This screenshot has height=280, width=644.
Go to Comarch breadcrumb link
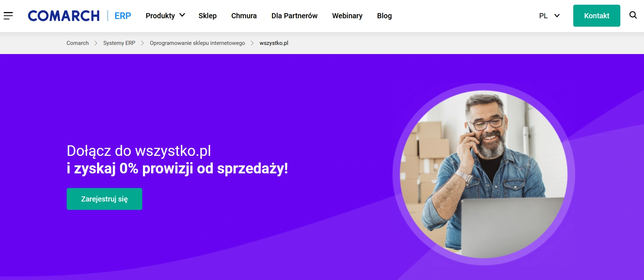78,43
